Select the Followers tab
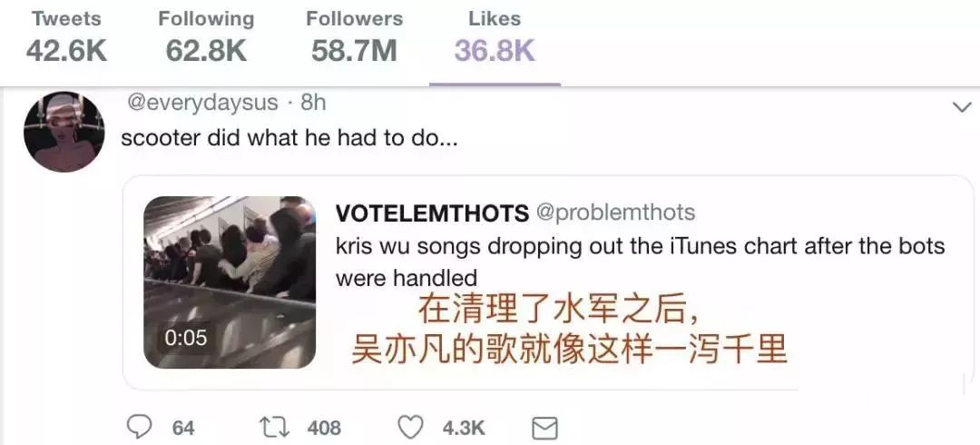This screenshot has width=980, height=445. 355,37
